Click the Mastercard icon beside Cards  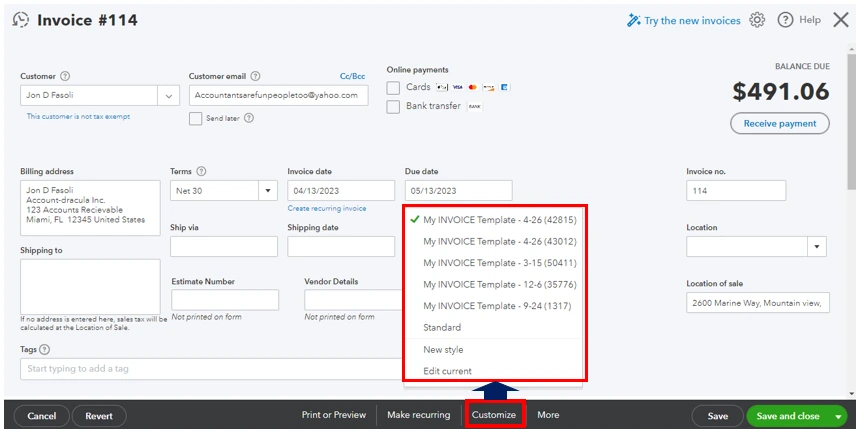click(x=472, y=87)
